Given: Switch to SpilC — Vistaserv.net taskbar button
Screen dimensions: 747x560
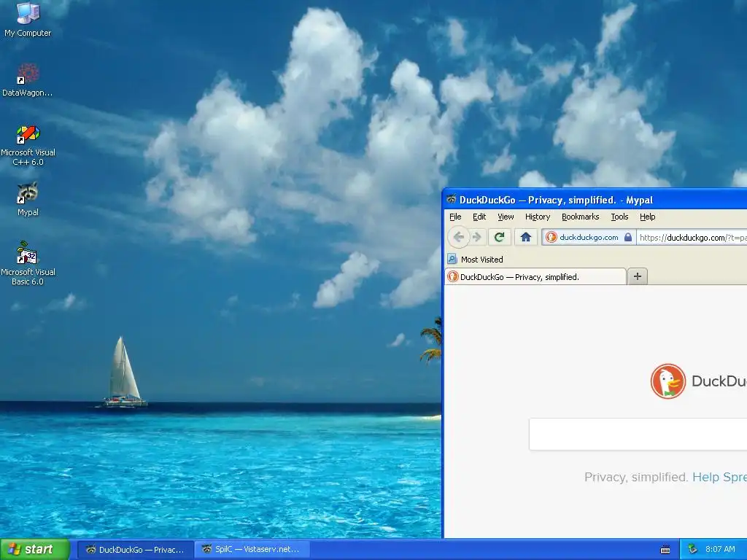Looking at the screenshot, I should click(x=252, y=550).
